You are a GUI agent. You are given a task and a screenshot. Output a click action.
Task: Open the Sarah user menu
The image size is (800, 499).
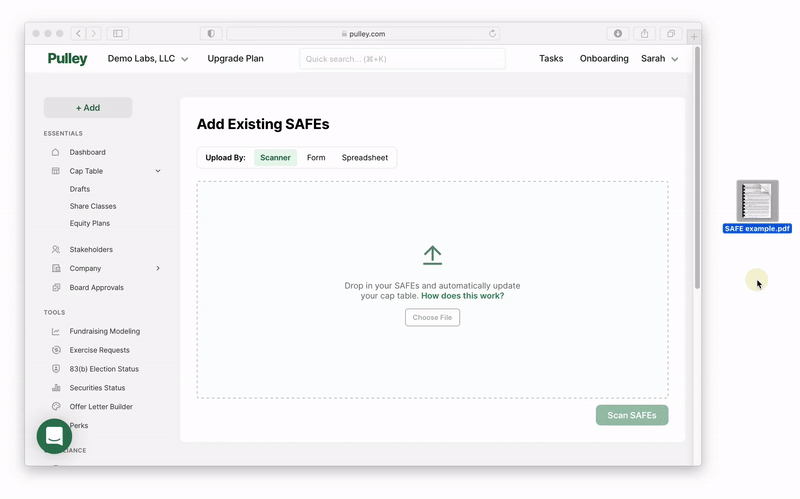coord(659,59)
